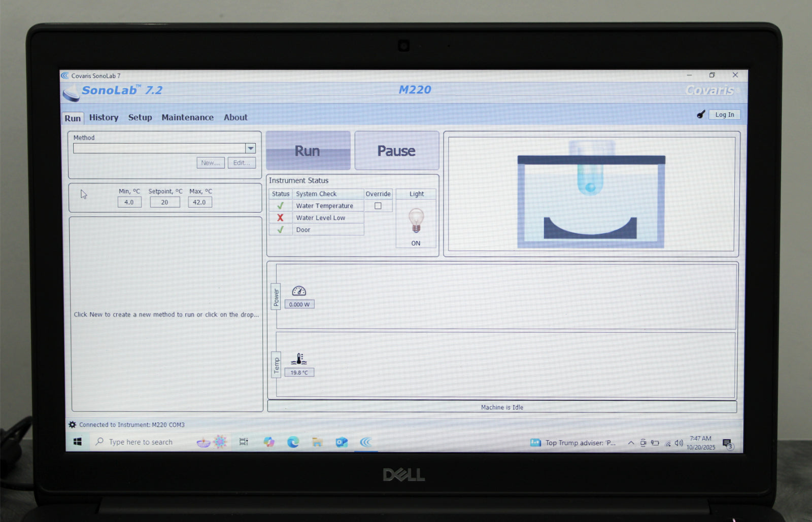The image size is (812, 522).
Task: Click the Windows search box
Action: coord(141,442)
